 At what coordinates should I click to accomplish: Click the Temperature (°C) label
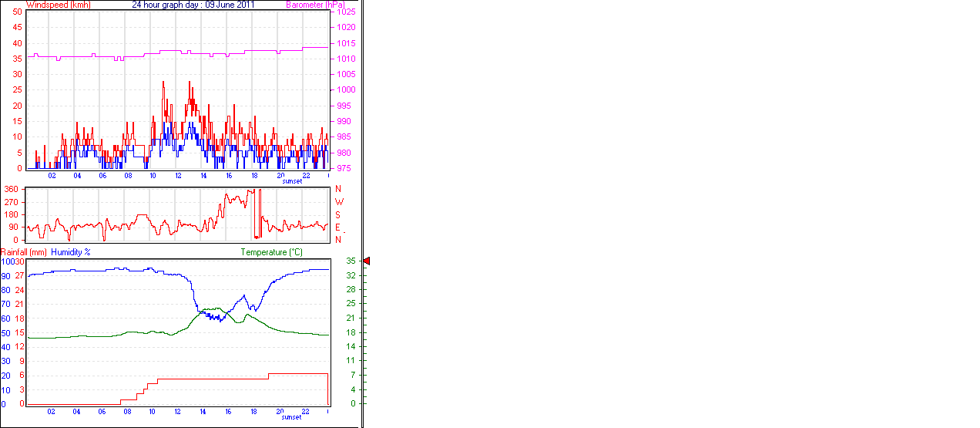coord(271,252)
